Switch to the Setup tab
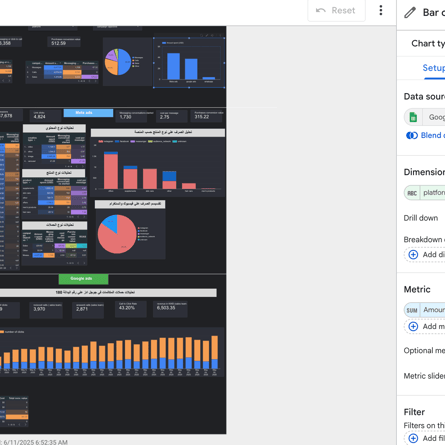Screen dimensions: 445x445 click(434, 68)
